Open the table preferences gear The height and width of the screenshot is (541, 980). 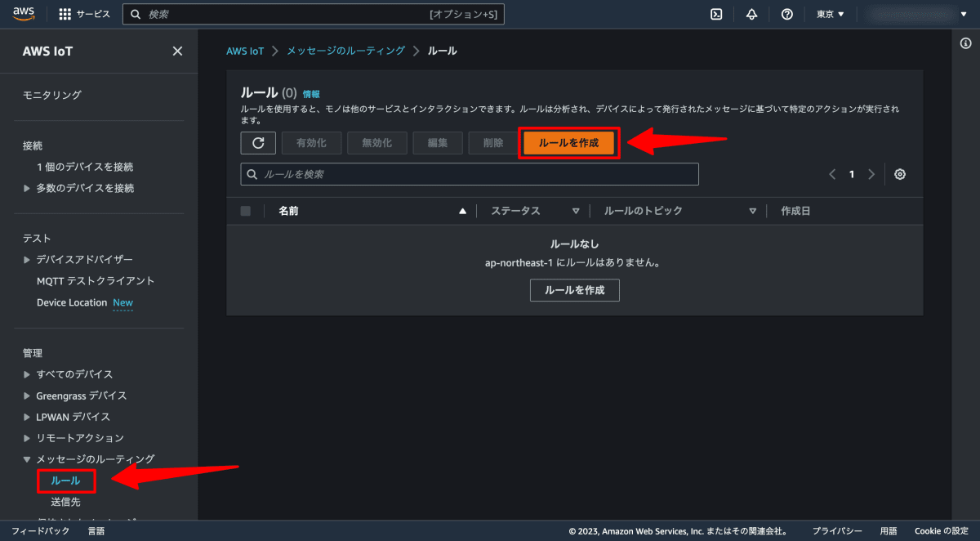[900, 174]
